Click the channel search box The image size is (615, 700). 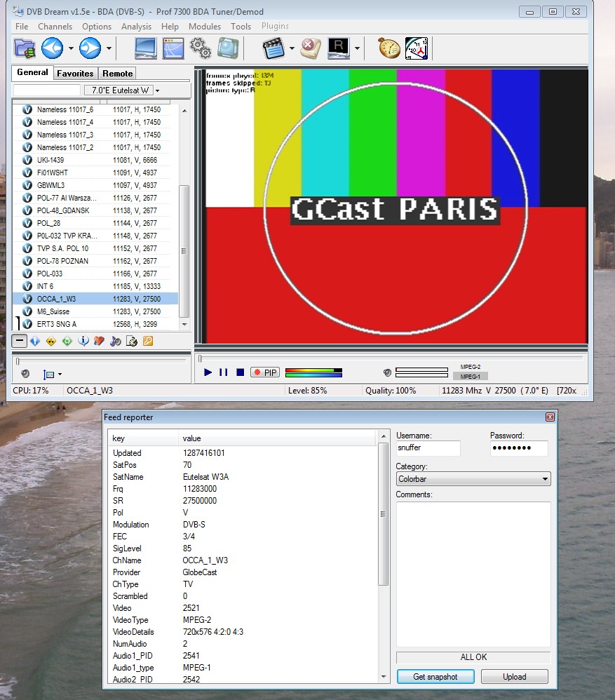pyautogui.click(x=47, y=90)
